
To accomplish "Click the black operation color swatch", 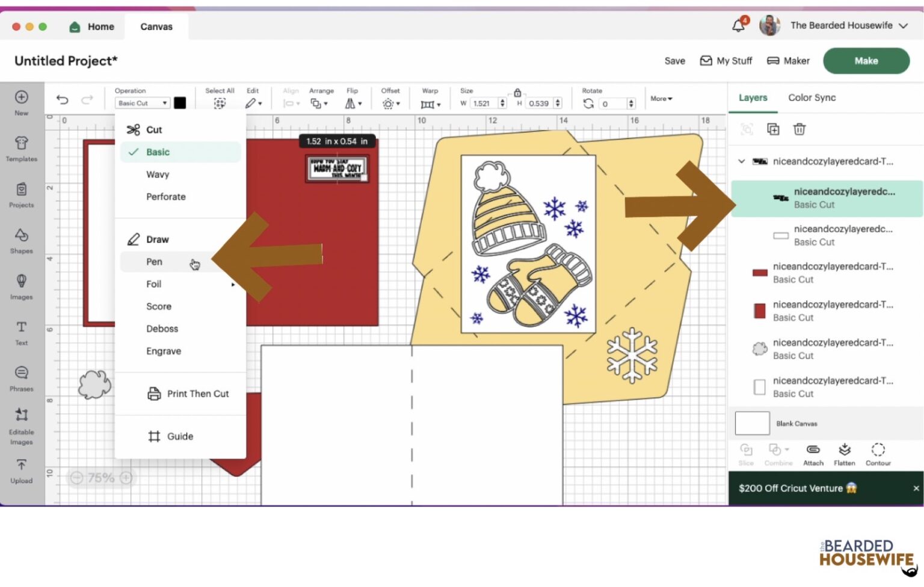I will click(180, 103).
